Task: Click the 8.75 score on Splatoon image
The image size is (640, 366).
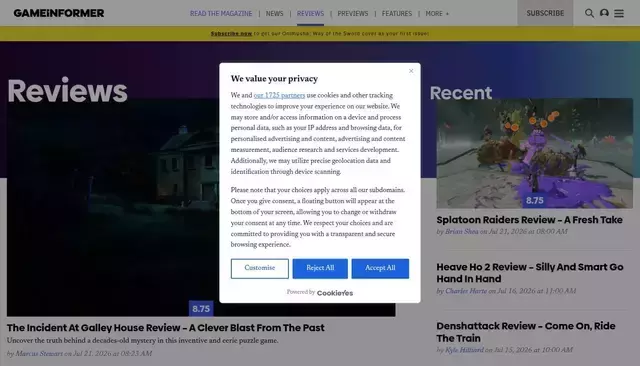Action: point(534,200)
